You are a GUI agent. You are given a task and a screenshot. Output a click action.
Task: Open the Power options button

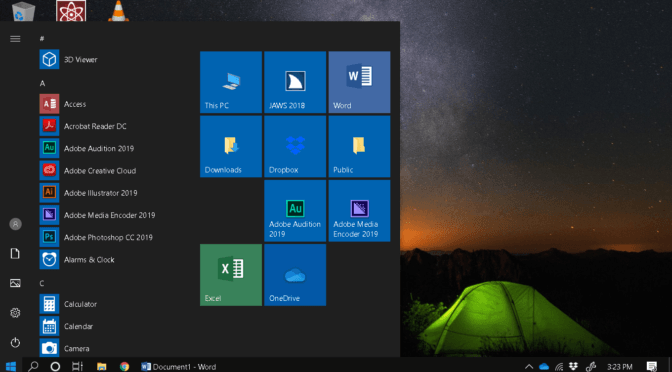click(x=15, y=342)
